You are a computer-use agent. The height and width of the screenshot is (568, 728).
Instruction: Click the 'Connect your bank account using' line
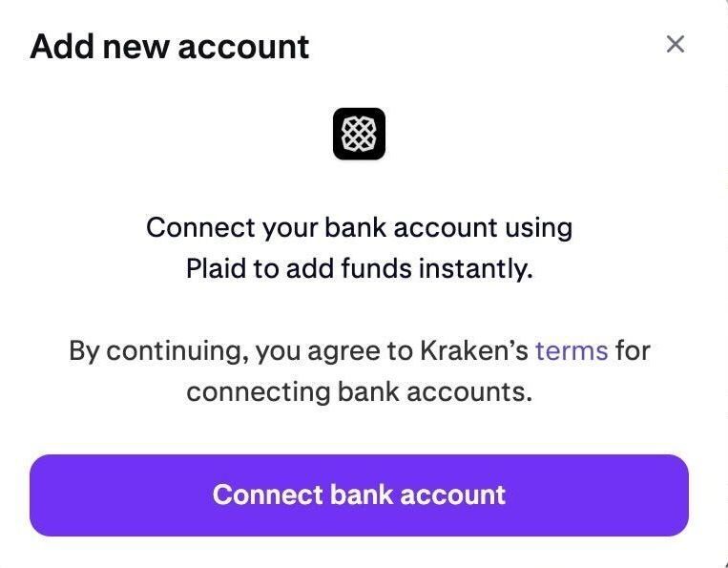pyautogui.click(x=359, y=228)
